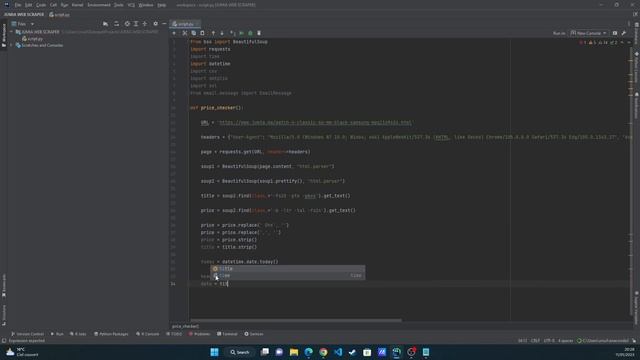The height and width of the screenshot is (360, 640).
Task: Open the Windows Start menu
Action: 214,352
